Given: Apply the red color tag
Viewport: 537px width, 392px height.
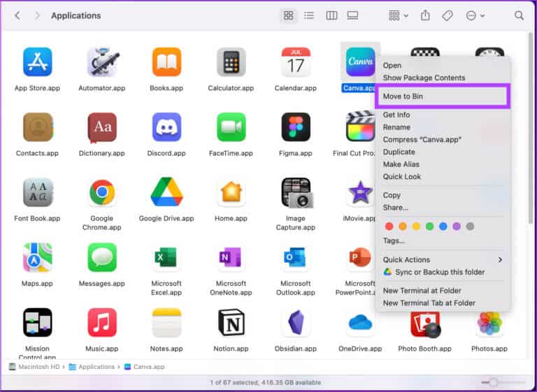Looking at the screenshot, I should (x=389, y=226).
